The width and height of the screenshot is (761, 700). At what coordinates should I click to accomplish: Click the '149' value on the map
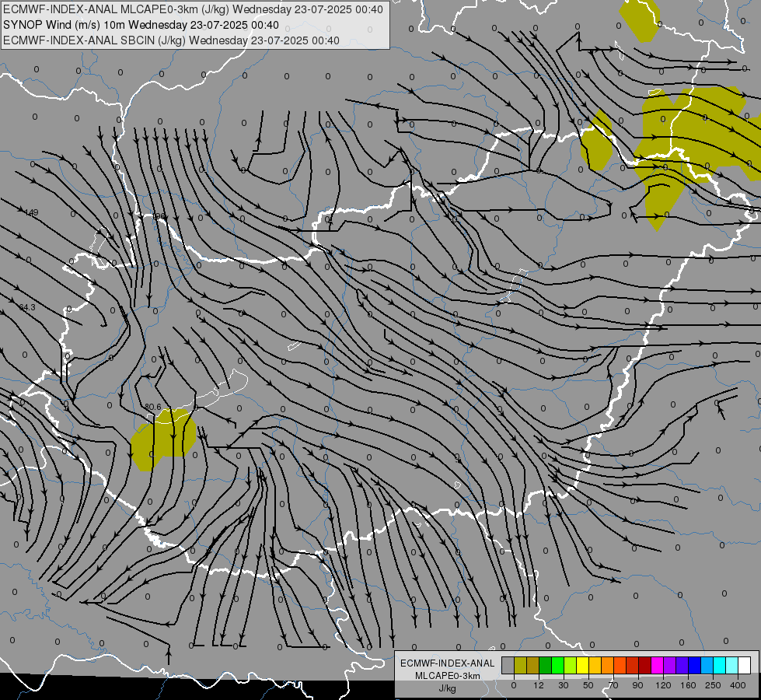pyautogui.click(x=31, y=213)
